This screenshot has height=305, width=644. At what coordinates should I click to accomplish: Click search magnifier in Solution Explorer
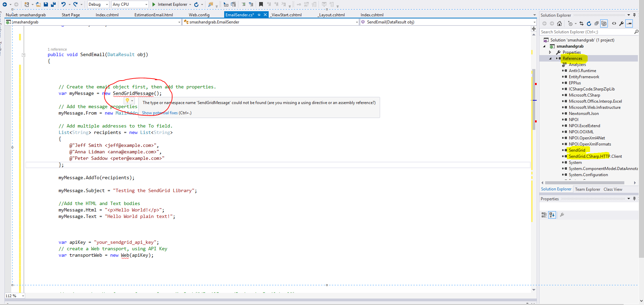636,32
